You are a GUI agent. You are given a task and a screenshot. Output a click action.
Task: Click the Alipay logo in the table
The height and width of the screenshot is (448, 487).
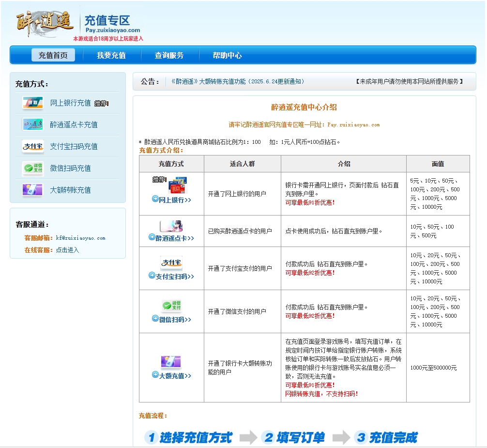coord(171,263)
